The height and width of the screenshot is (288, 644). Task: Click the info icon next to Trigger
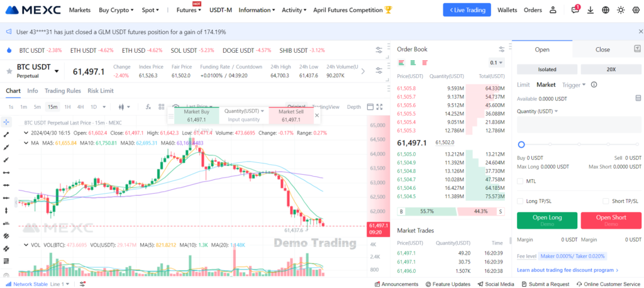coord(594,85)
